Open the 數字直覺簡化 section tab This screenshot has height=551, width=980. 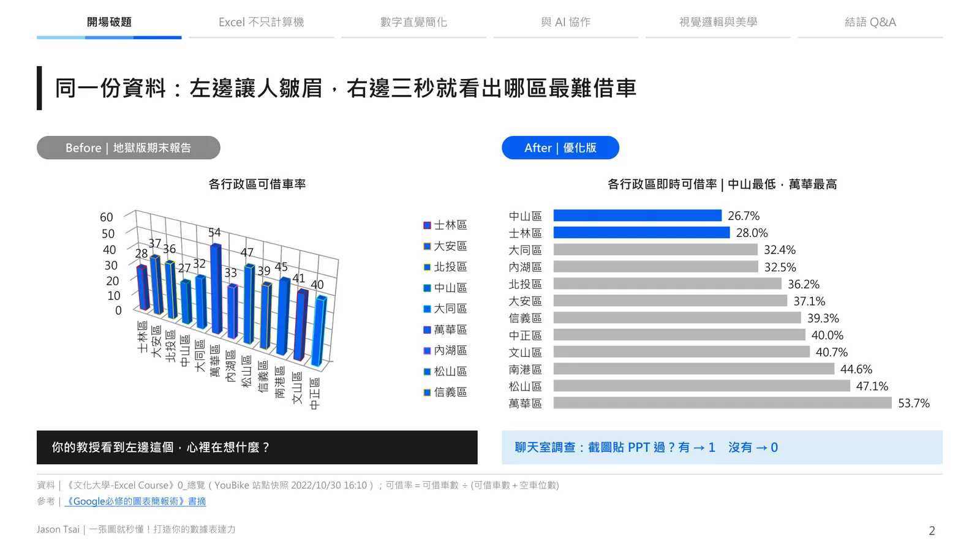pos(413,22)
